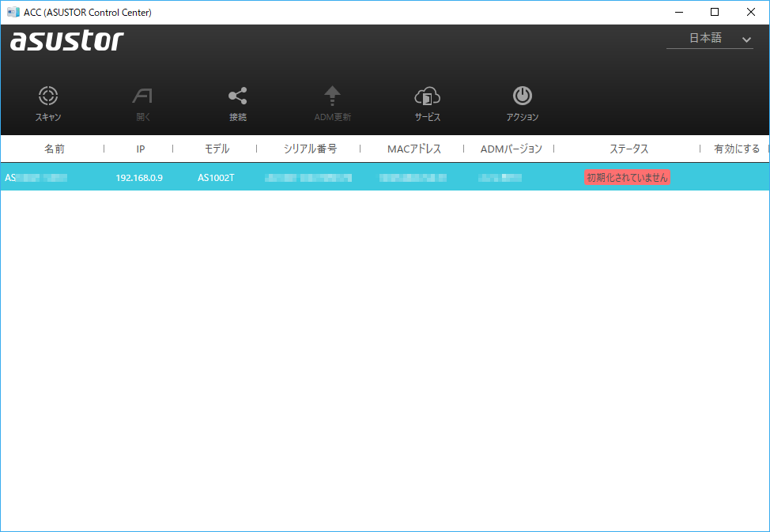Sort by the MACアドレス column header
770x532 pixels.
pyautogui.click(x=414, y=149)
